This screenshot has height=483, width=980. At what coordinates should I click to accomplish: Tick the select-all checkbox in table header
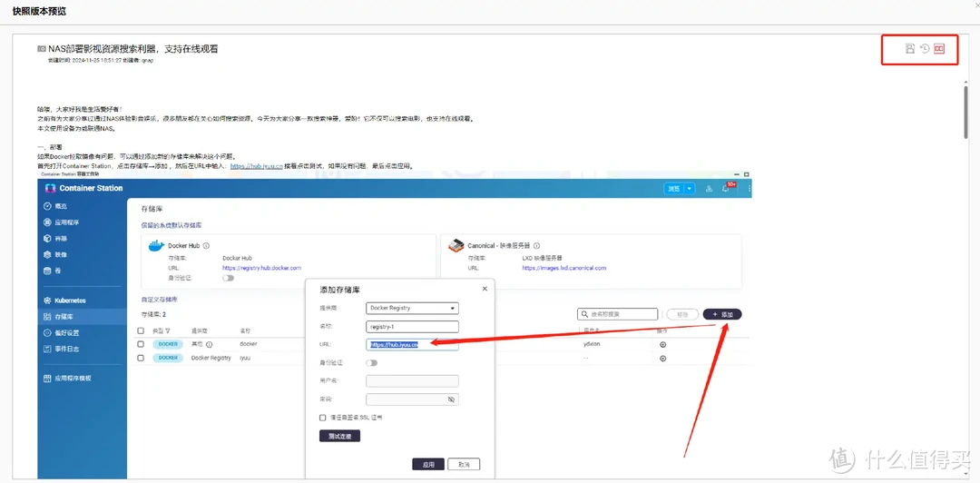point(141,330)
